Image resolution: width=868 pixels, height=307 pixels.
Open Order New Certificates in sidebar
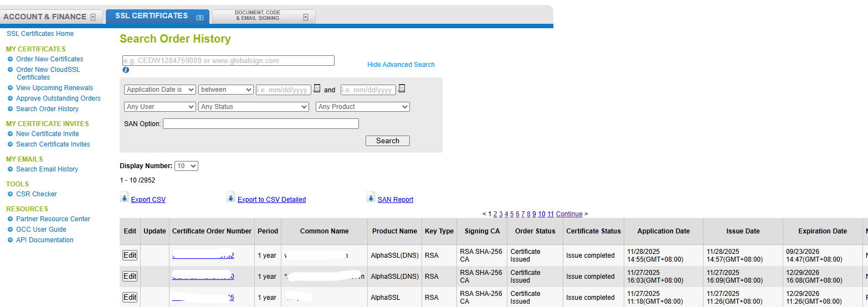pyautogui.click(x=50, y=59)
